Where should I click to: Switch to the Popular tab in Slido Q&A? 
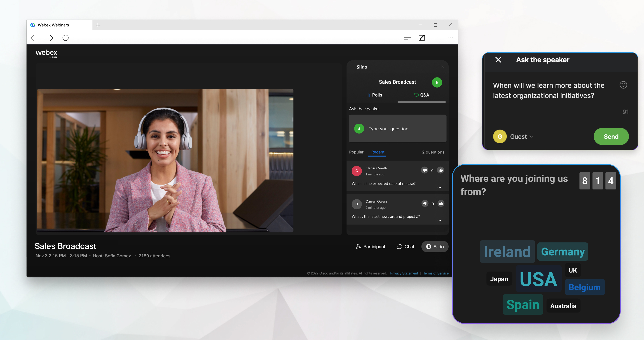pos(356,152)
